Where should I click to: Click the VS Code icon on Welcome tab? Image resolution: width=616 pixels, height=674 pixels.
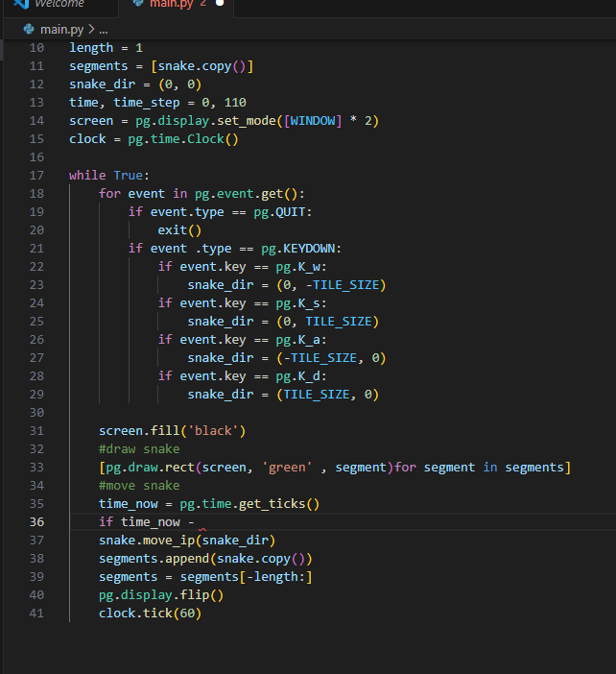tap(20, 4)
